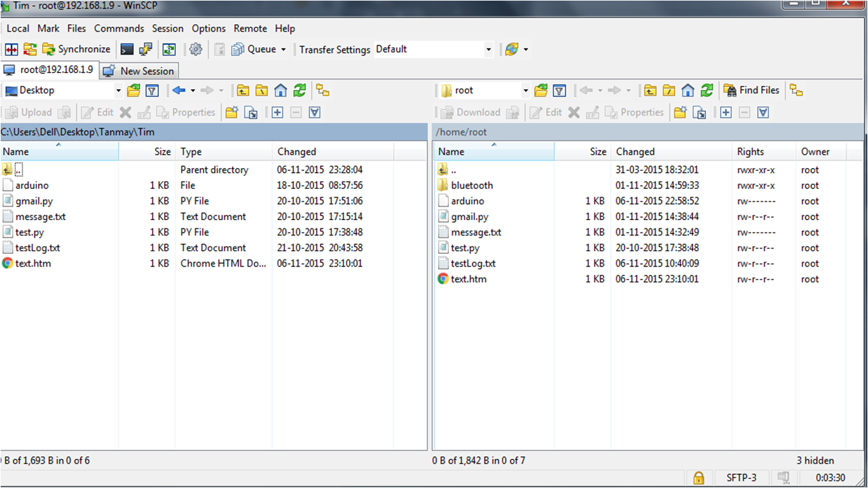Open the Mark menu

48,29
